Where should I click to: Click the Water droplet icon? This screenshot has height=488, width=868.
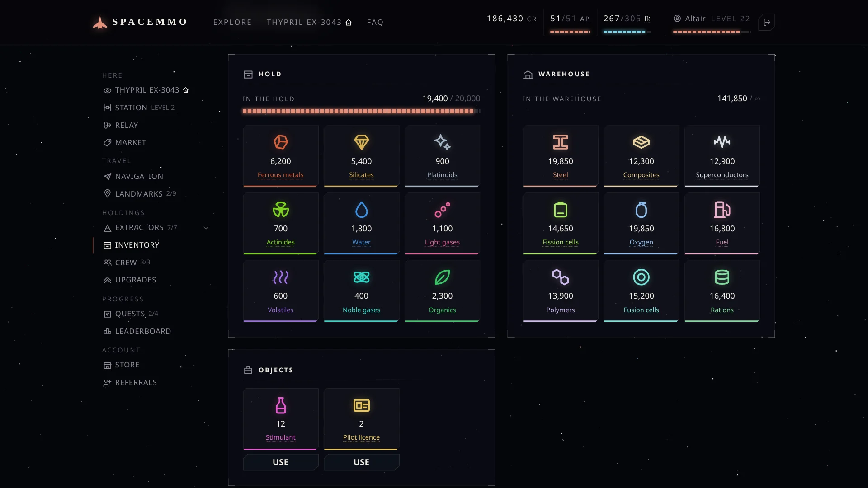coord(362,210)
